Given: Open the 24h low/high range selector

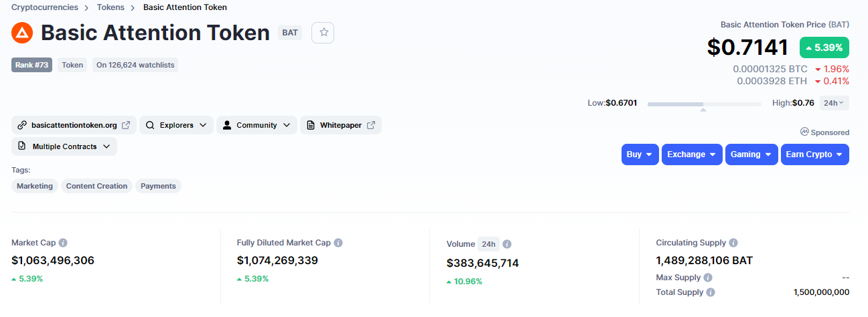Looking at the screenshot, I should point(835,103).
